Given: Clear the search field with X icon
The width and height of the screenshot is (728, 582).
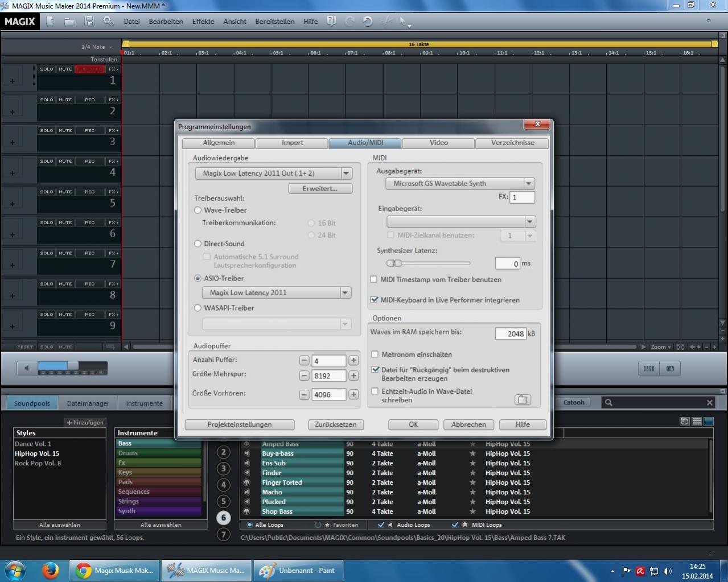Looking at the screenshot, I should [709, 402].
